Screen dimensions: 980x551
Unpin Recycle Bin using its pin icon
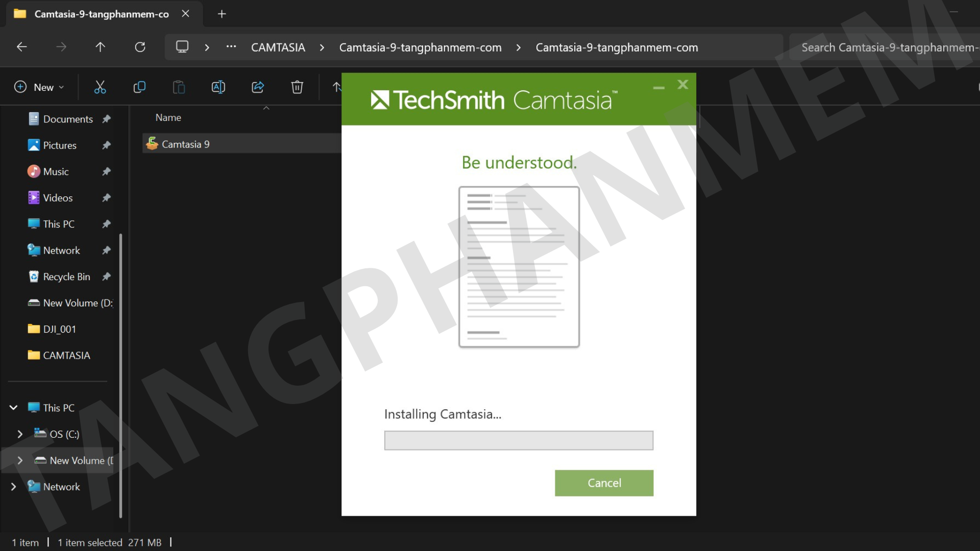(x=106, y=277)
